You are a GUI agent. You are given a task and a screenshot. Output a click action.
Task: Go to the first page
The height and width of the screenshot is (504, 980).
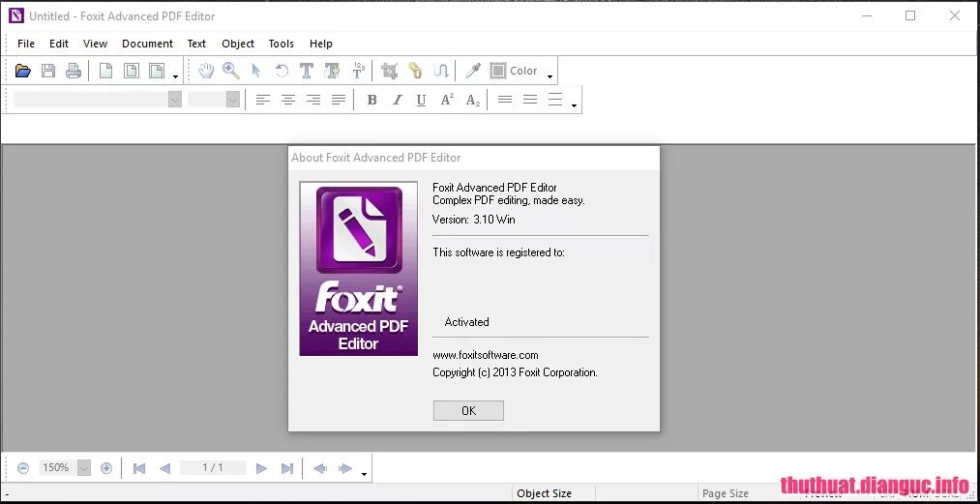tap(139, 468)
